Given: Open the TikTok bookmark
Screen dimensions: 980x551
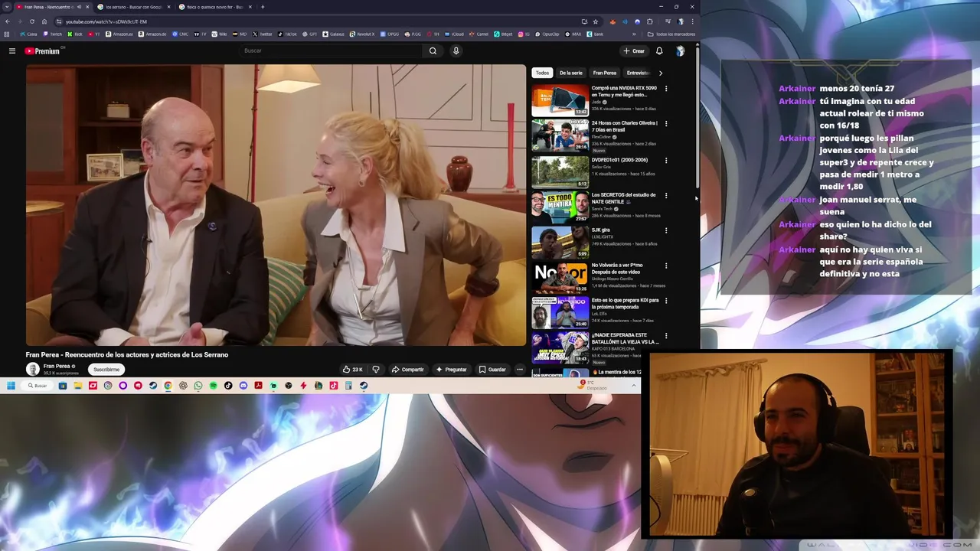Looking at the screenshot, I should [288, 34].
